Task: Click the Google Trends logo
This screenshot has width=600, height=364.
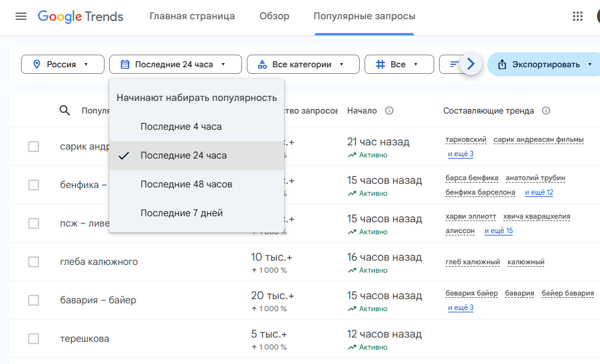Action: point(80,16)
